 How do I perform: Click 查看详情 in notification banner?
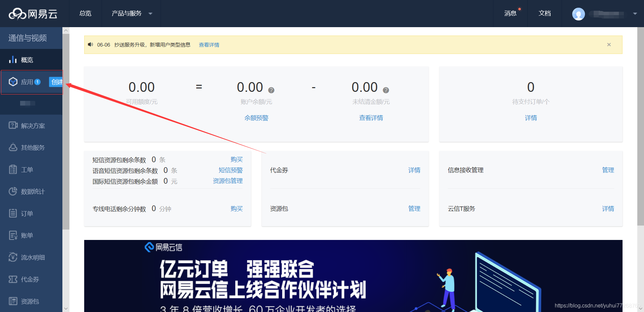(209, 45)
